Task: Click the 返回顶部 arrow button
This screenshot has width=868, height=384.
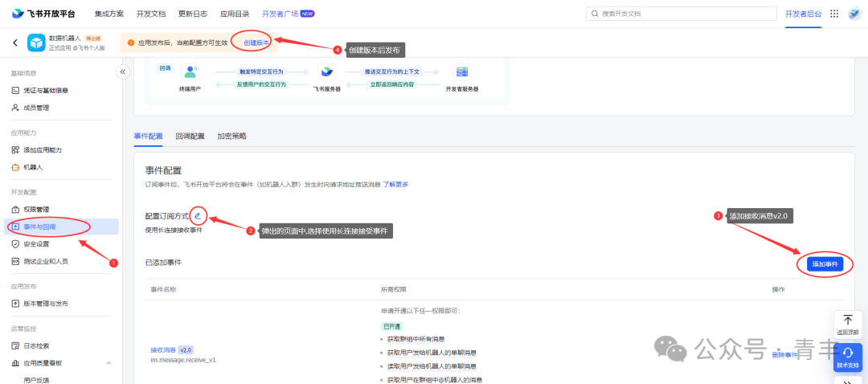Action: tap(848, 324)
